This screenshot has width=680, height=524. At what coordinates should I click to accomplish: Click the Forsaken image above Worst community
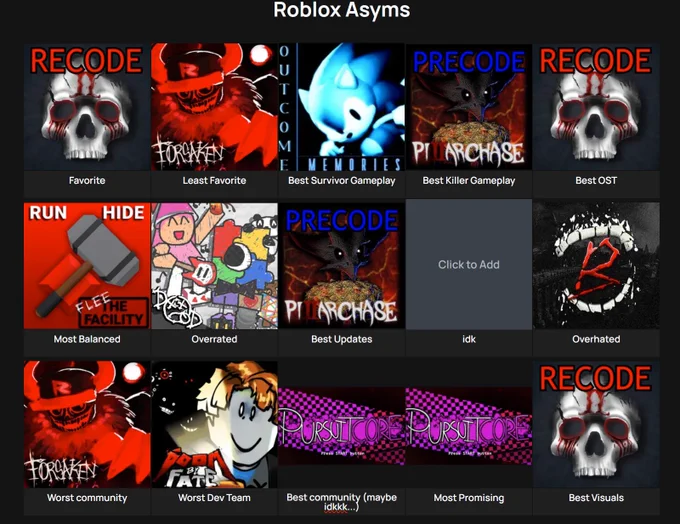coord(87,424)
